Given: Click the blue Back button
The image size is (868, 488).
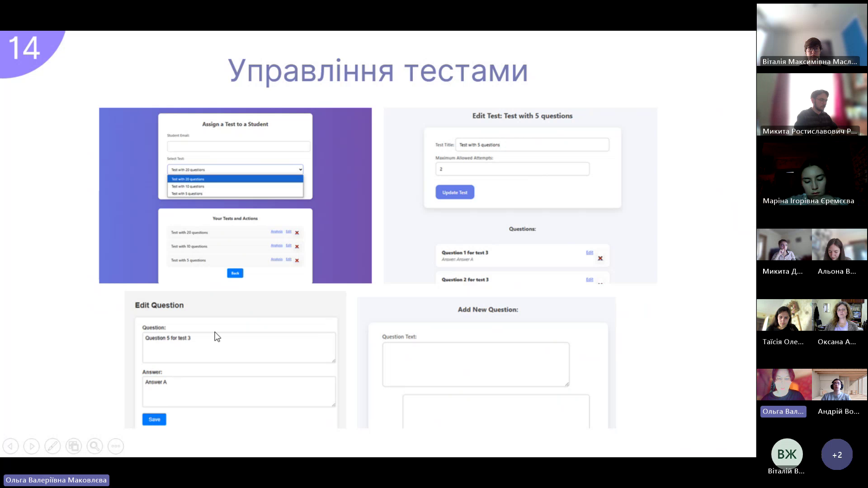Looking at the screenshot, I should (235, 273).
